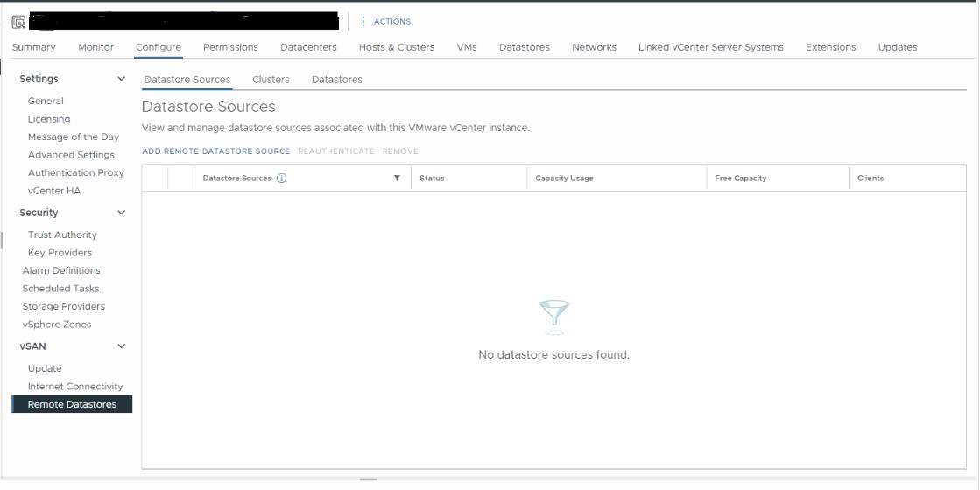Screen dimensions: 980x490
Task: Open Linked vCenter Server Systems tab
Action: (711, 47)
